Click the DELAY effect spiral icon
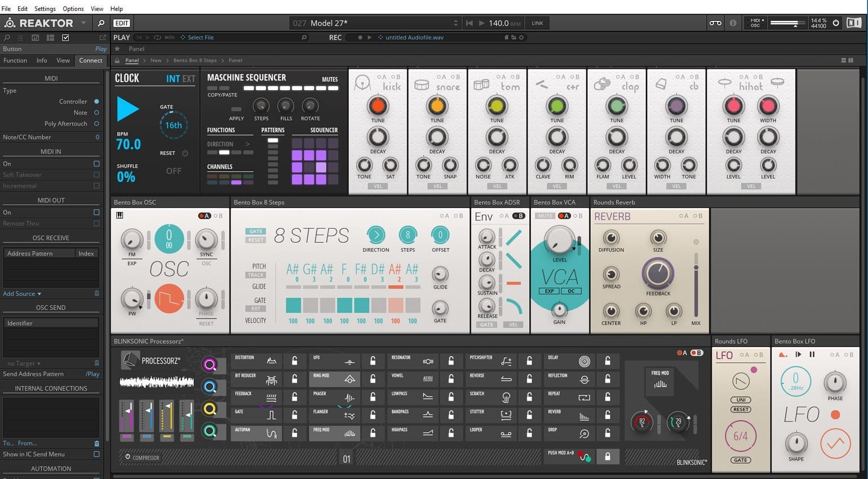This screenshot has width=868, height=479. [584, 361]
